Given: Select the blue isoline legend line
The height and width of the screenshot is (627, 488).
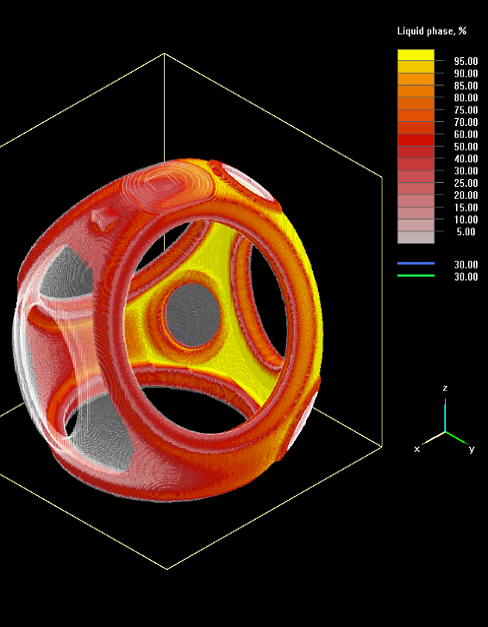Looking at the screenshot, I should (416, 264).
